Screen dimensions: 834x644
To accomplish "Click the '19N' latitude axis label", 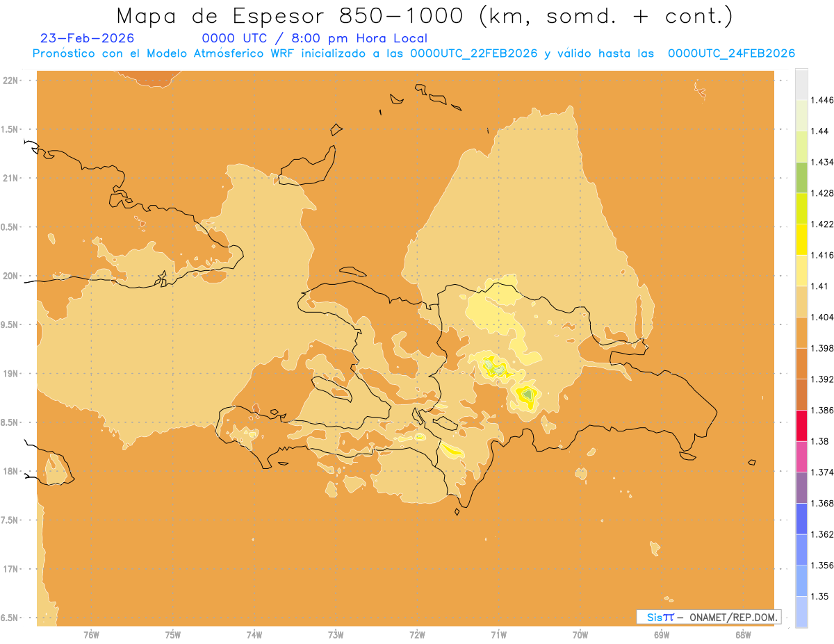I will 10,373.
